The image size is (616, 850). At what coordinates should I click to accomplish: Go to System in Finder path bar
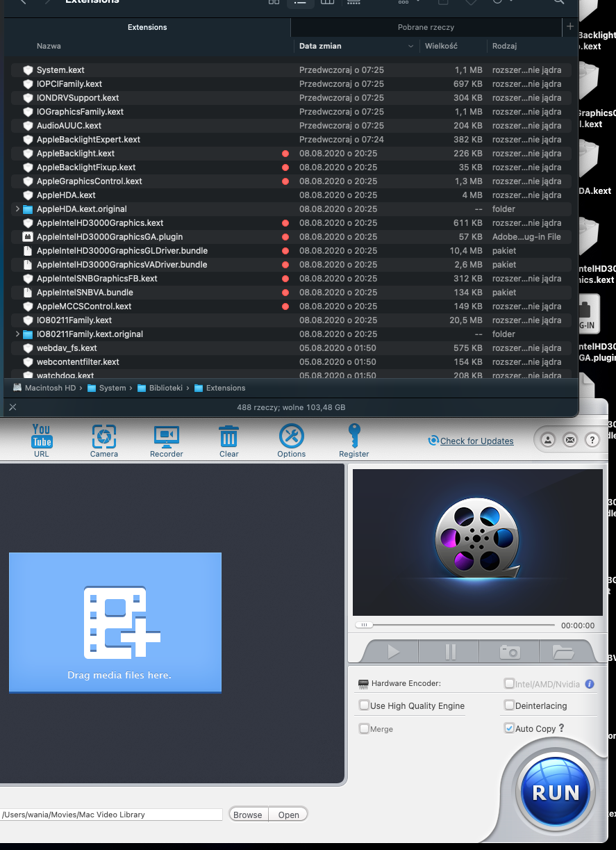(x=107, y=388)
